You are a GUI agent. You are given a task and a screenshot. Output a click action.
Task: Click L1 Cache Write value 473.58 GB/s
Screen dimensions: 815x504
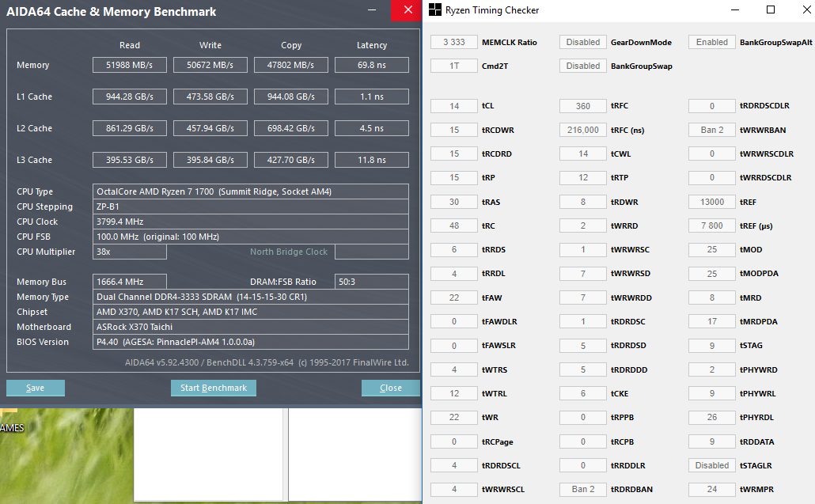(x=210, y=97)
